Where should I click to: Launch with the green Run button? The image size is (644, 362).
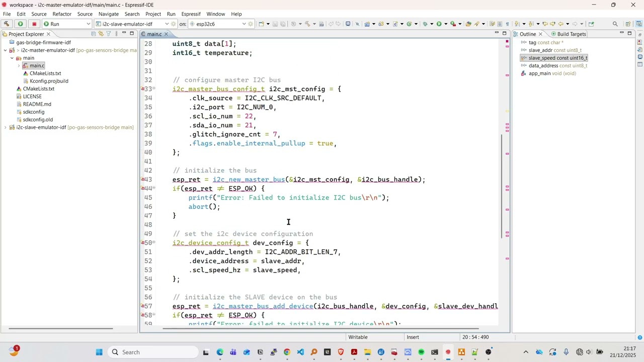[21, 24]
